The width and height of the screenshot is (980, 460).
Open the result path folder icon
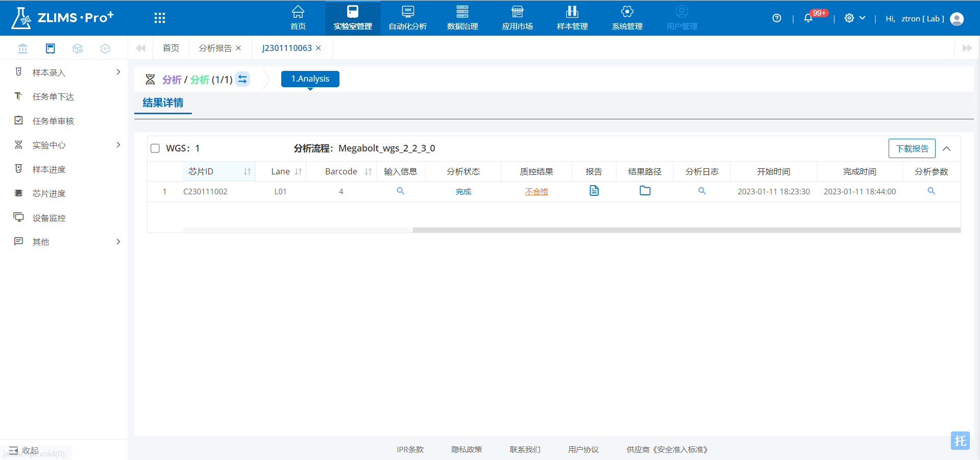pyautogui.click(x=645, y=191)
